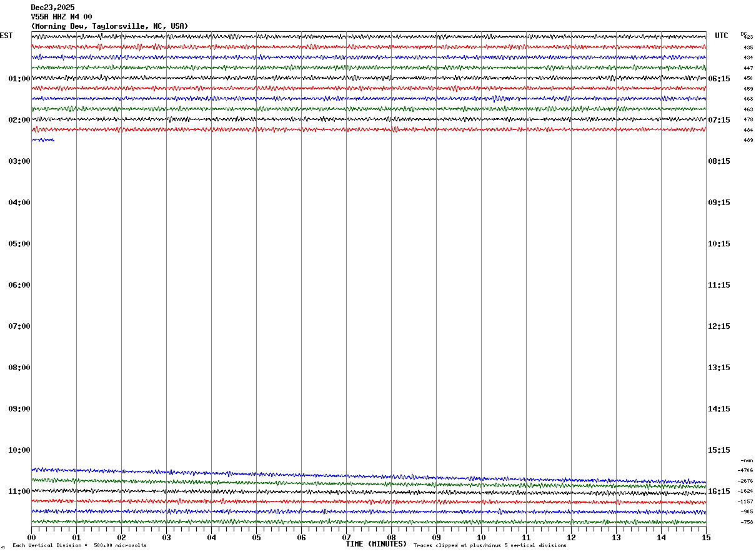
Task: Click the "06" minute axis label
Action: click(301, 537)
